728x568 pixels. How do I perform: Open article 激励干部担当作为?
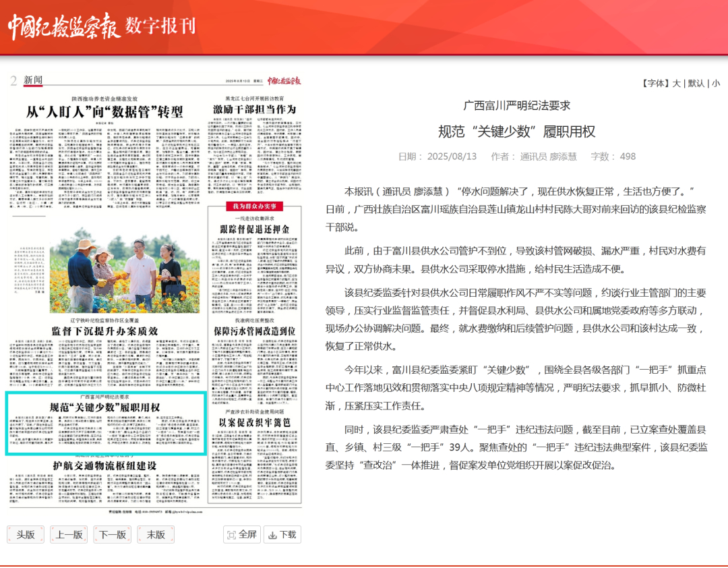(x=254, y=110)
